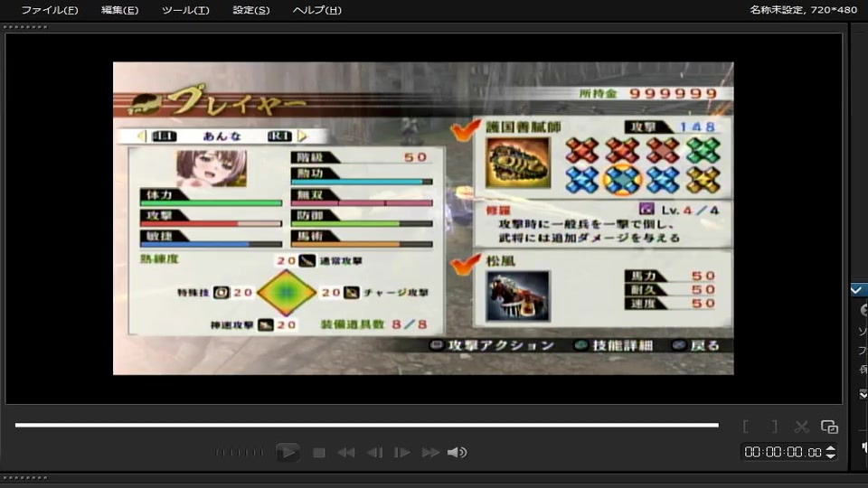Viewport: 868px width, 488px height.
Task: Expand the down-chevron at right panel bottom
Action: 863,394
